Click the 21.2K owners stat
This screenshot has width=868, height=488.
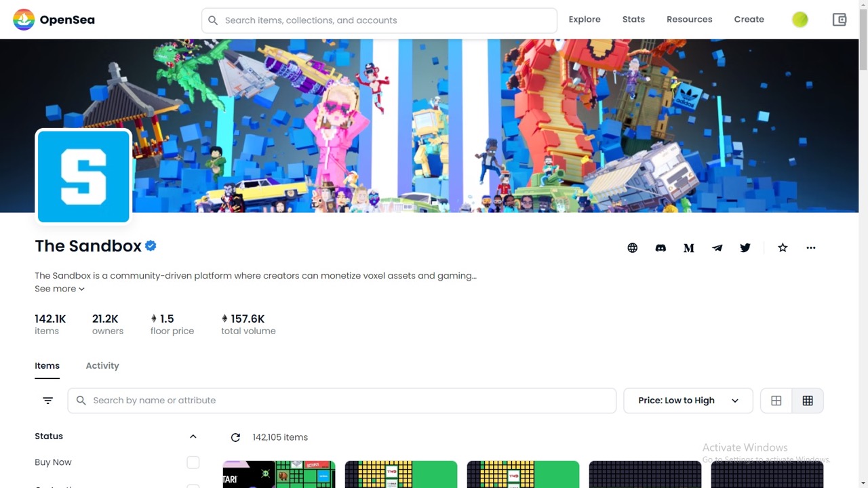point(108,325)
